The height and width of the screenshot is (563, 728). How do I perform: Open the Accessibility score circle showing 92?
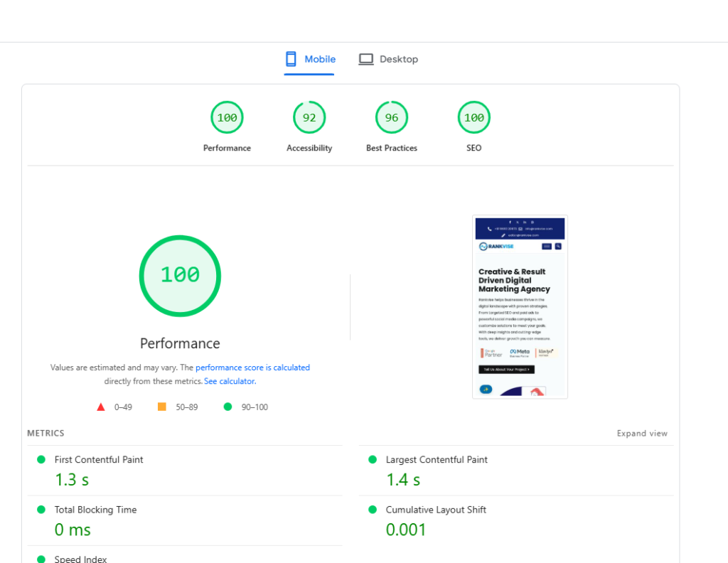coord(309,117)
